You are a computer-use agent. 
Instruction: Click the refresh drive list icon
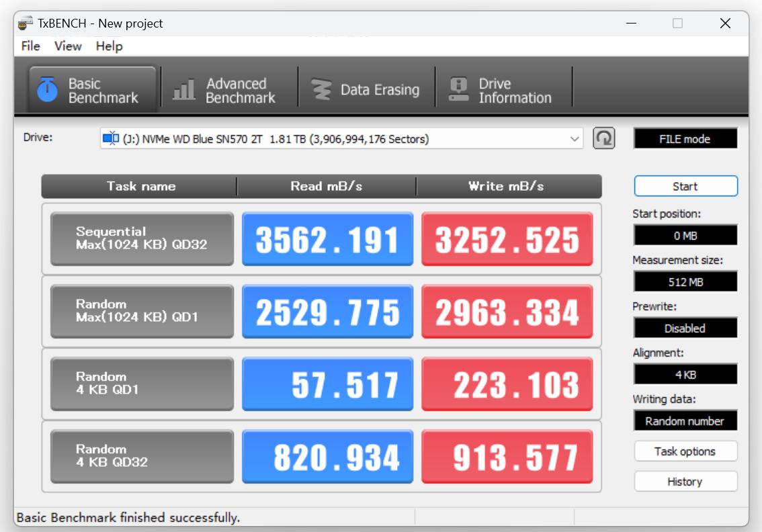pos(603,138)
